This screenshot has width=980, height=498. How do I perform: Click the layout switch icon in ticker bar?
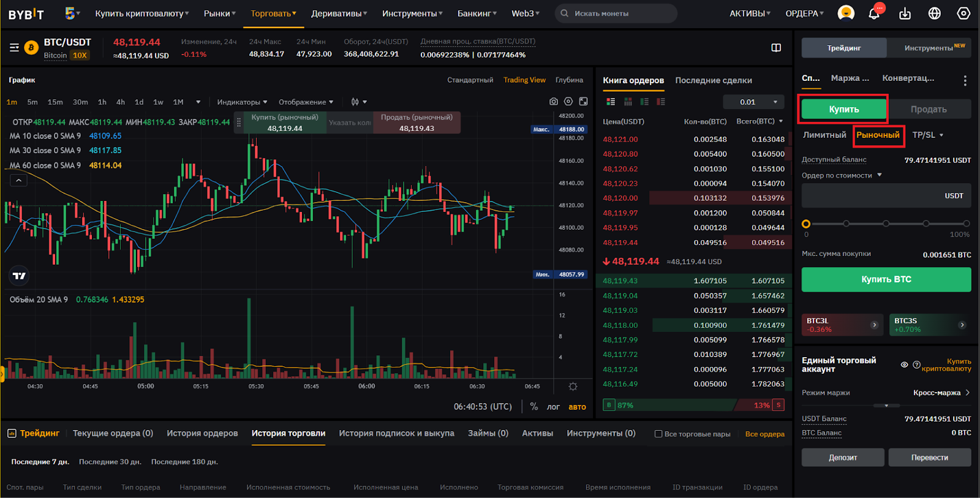776,48
